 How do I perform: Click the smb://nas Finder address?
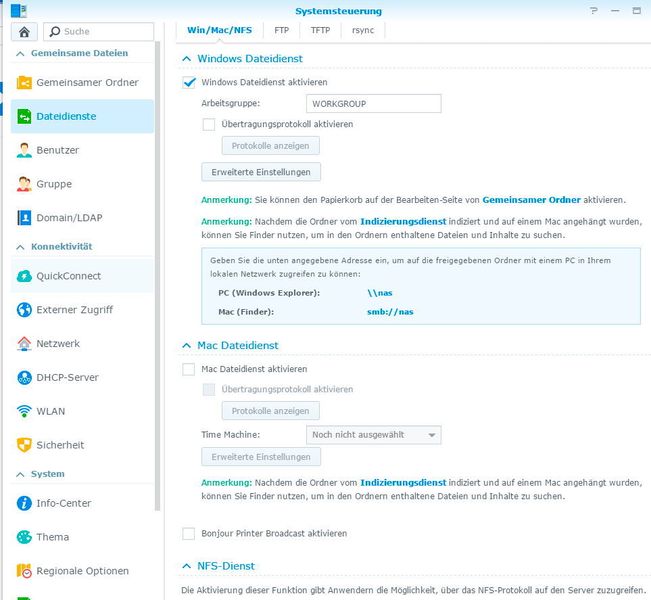tap(390, 312)
